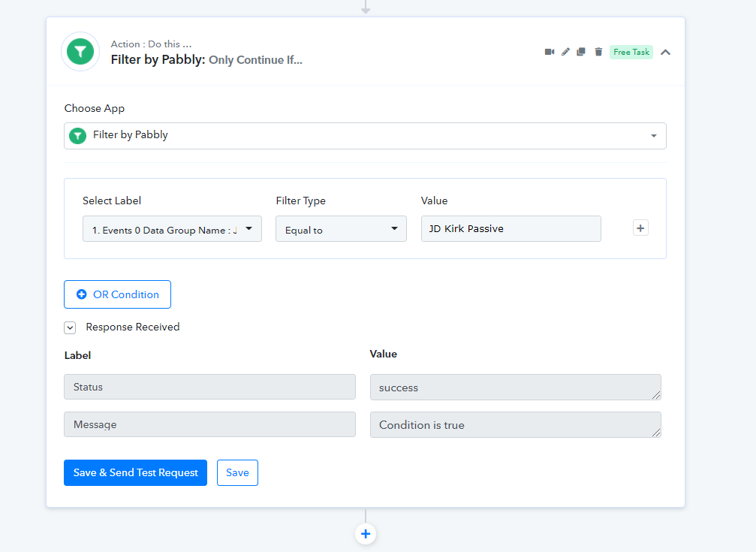
Task: Click the green Filter by Pabbly funnel icon
Action: 80,52
